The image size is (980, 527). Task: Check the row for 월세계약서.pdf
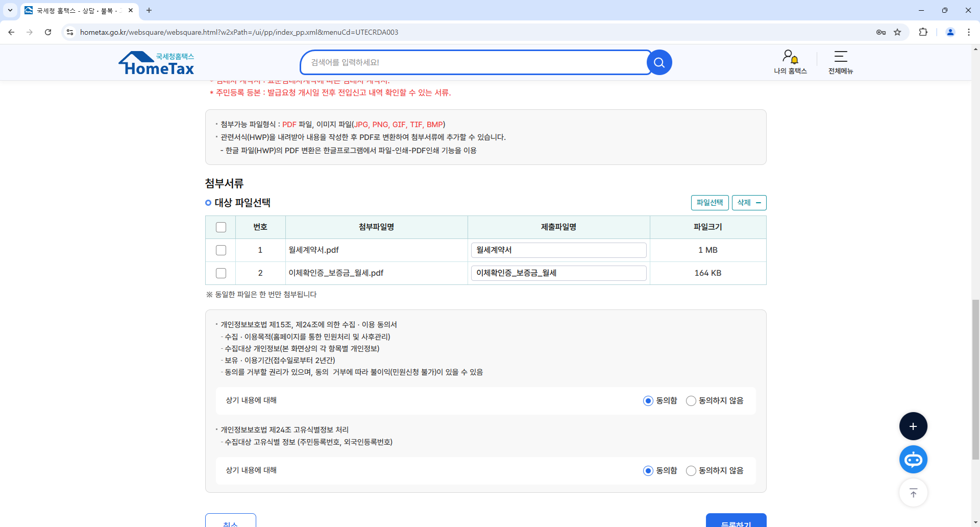[x=221, y=250]
